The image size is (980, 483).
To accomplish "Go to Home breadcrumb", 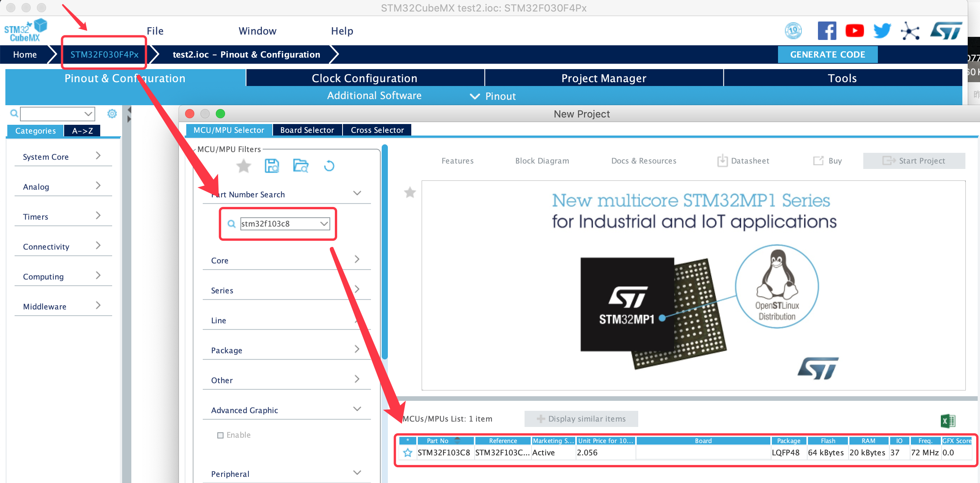I will click(x=25, y=55).
